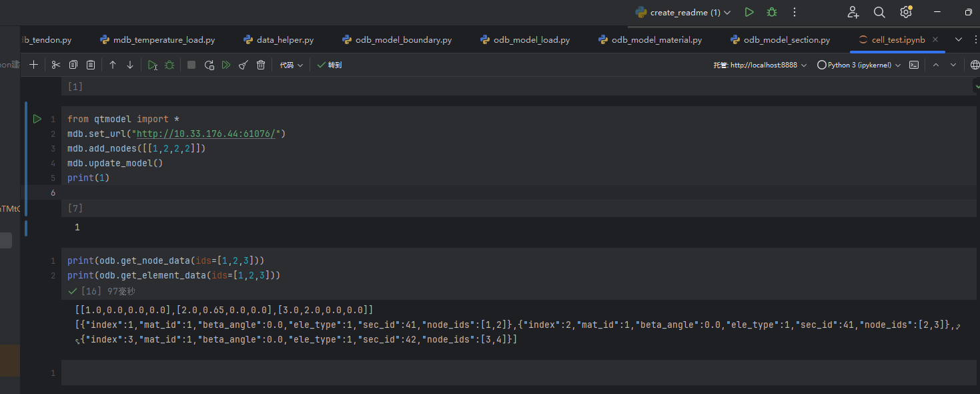Clear all outputs with the broom icon
This screenshot has height=394, width=980.
pyautogui.click(x=243, y=65)
